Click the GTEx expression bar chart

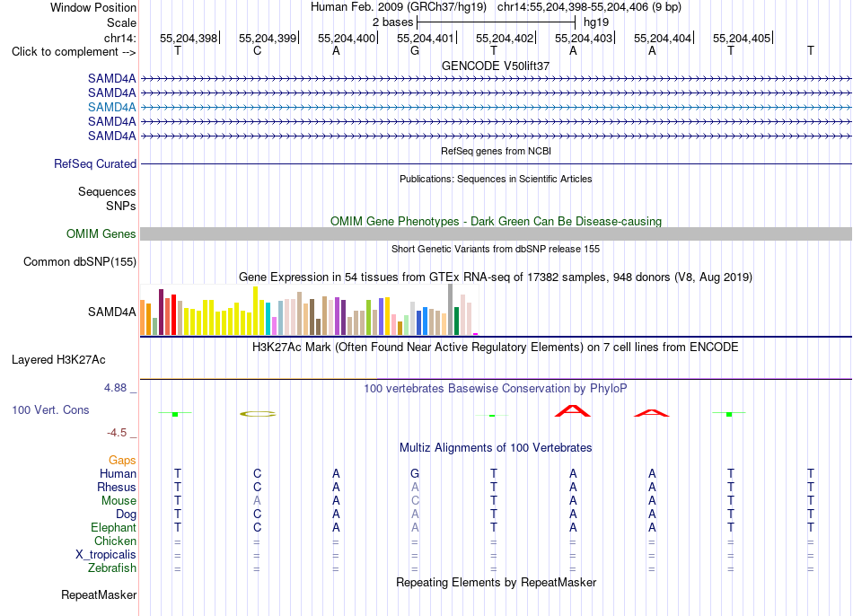click(310, 310)
